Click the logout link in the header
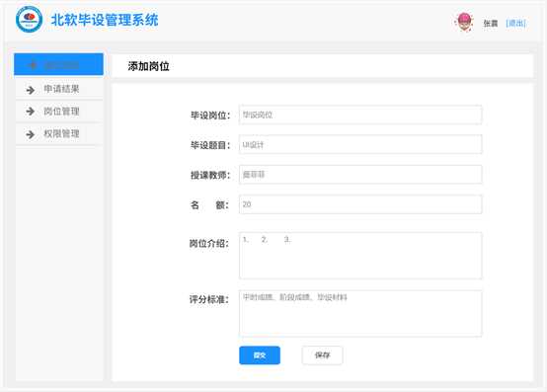Viewport: 547px width, 392px height. coord(516,23)
